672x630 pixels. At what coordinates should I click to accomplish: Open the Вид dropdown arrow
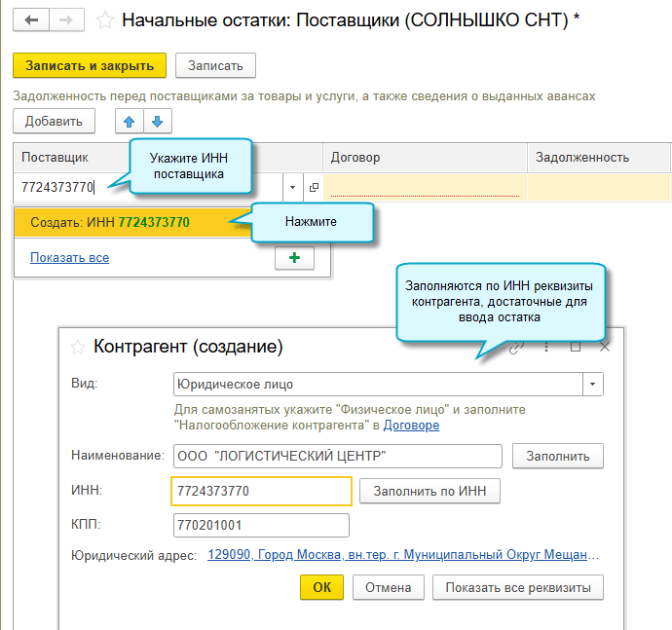click(x=593, y=384)
